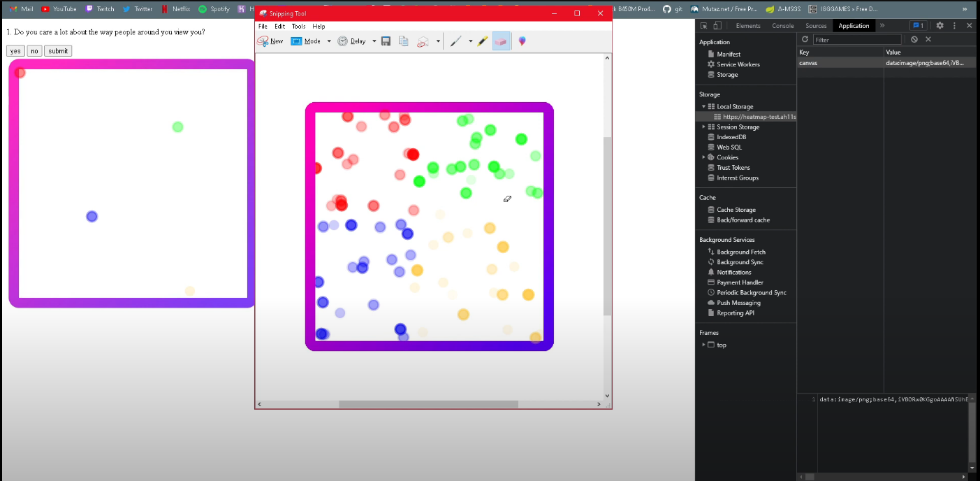Image resolution: width=980 pixels, height=481 pixels.
Task: Select the Pen tool in Snipping Tool
Action: tap(455, 41)
